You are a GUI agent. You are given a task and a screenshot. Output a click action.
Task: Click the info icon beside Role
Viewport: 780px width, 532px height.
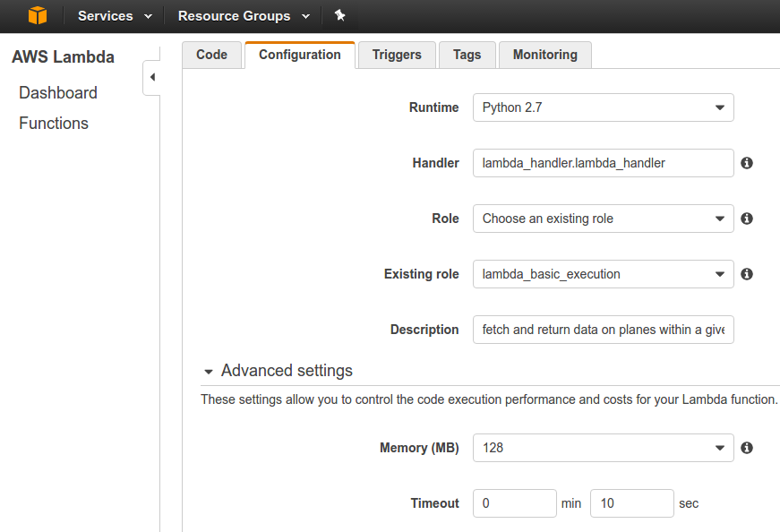point(747,219)
